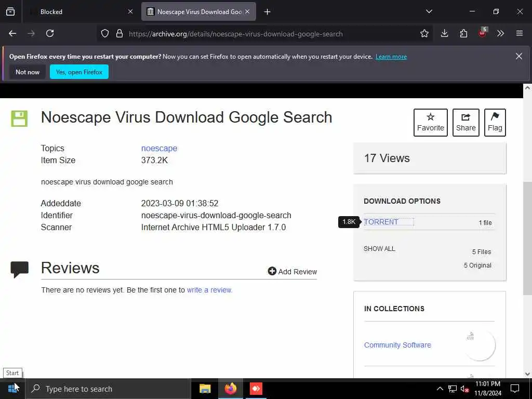Image resolution: width=532 pixels, height=399 pixels.
Task: View site security padlock info
Action: (x=119, y=33)
